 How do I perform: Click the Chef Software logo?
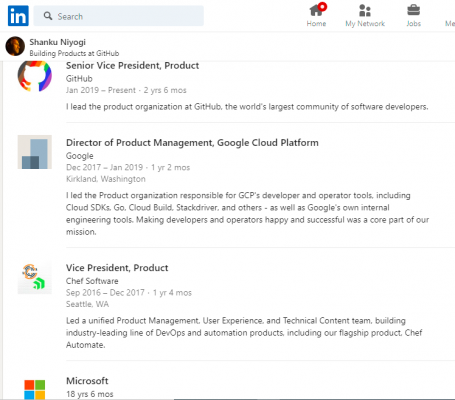pos(35,277)
